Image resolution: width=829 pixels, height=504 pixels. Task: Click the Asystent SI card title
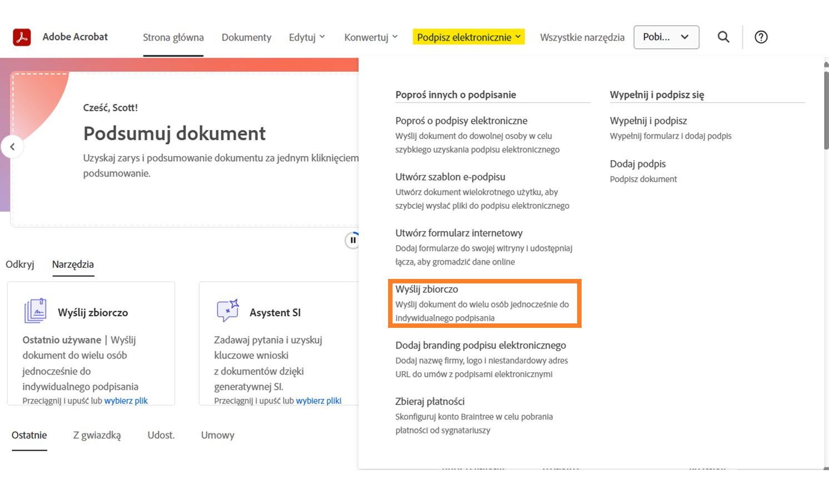coord(275,313)
